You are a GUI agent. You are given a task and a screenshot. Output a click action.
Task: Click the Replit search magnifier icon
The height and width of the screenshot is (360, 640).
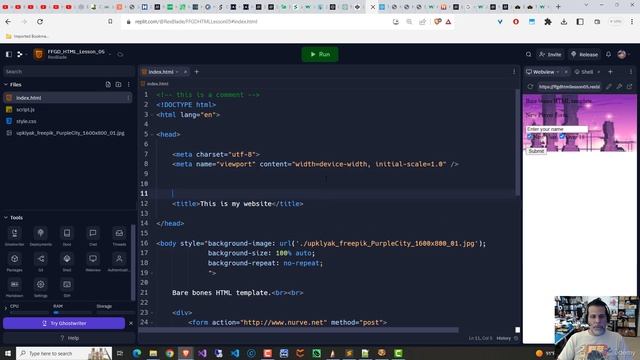click(x=529, y=54)
